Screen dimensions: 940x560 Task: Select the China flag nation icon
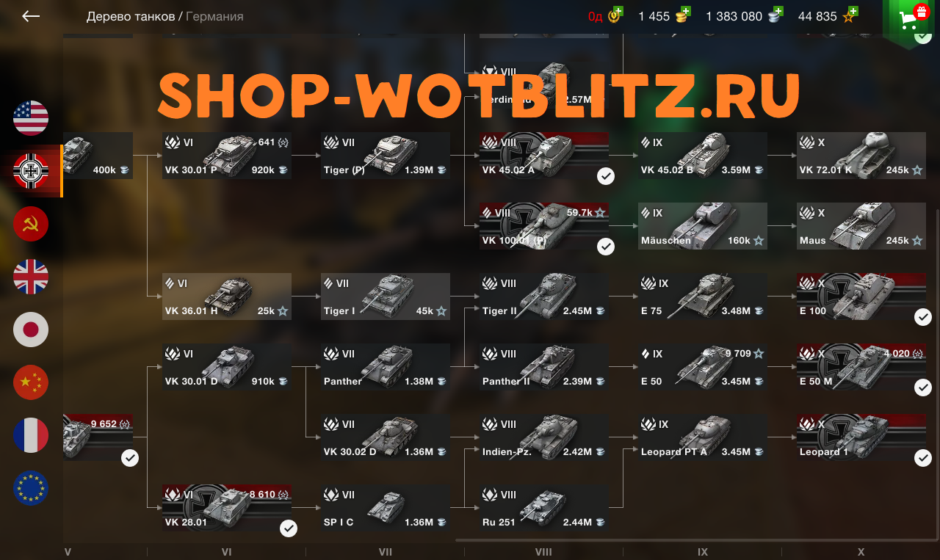click(31, 382)
